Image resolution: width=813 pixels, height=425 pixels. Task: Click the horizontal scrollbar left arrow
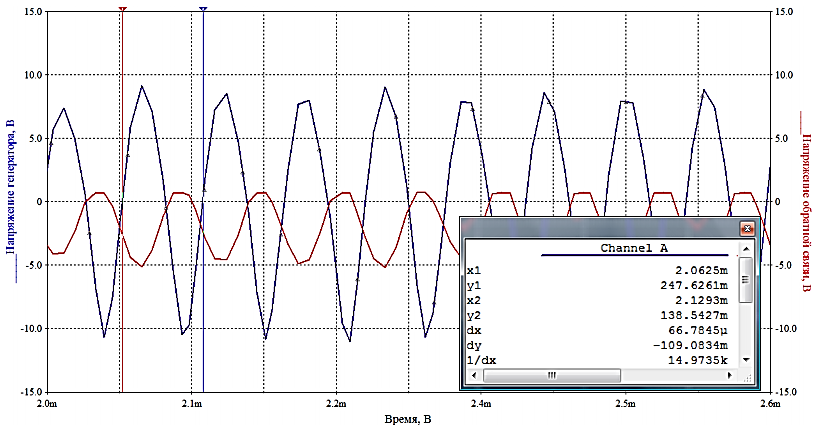point(473,375)
